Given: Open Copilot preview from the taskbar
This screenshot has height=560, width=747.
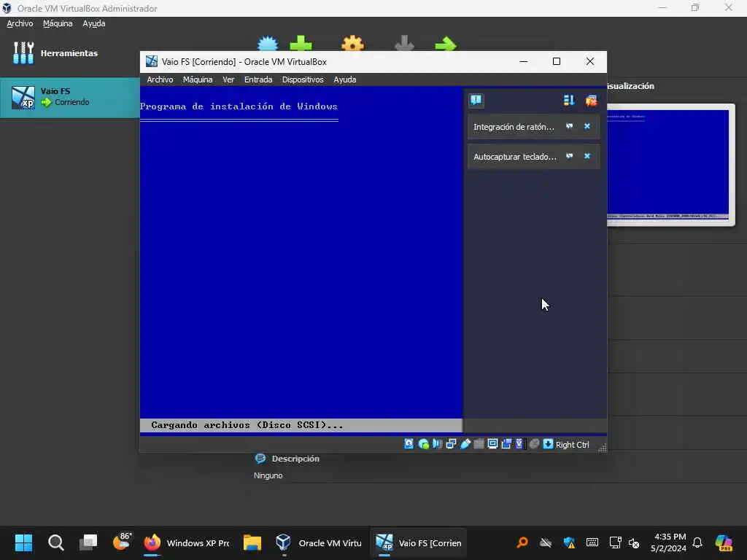Looking at the screenshot, I should click(x=724, y=542).
